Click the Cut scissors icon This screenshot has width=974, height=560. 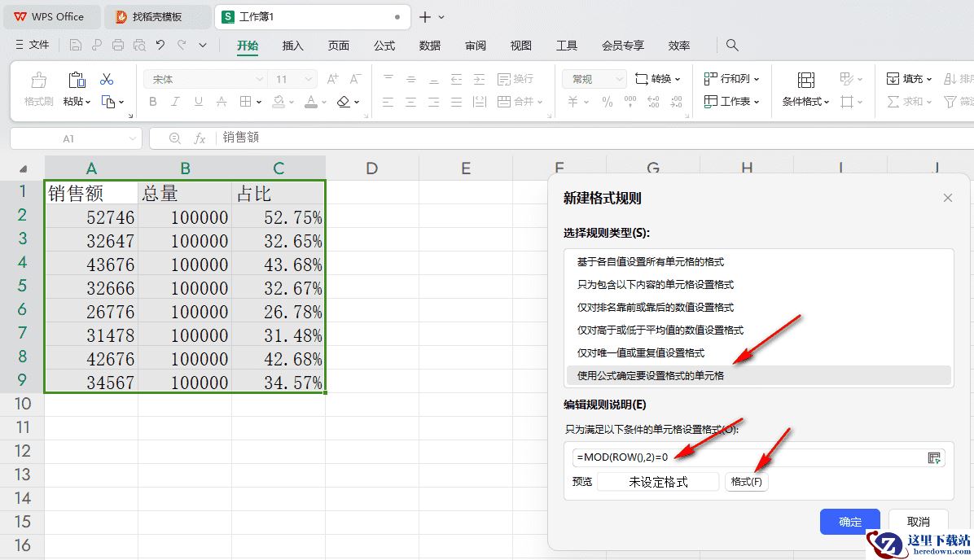click(107, 79)
